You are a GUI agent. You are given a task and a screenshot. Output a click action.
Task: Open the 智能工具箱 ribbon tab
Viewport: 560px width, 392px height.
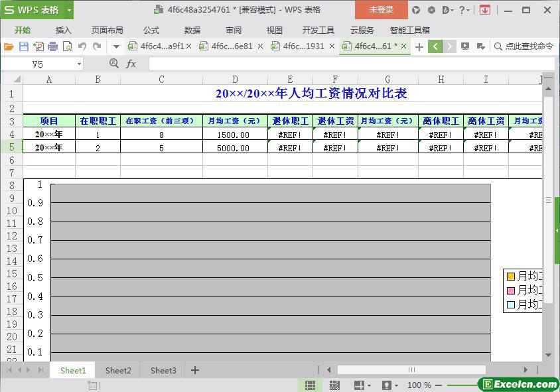click(x=409, y=31)
